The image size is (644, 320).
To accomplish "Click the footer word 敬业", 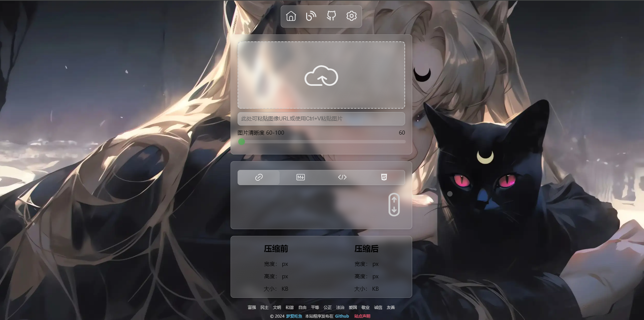I will pyautogui.click(x=365, y=308).
